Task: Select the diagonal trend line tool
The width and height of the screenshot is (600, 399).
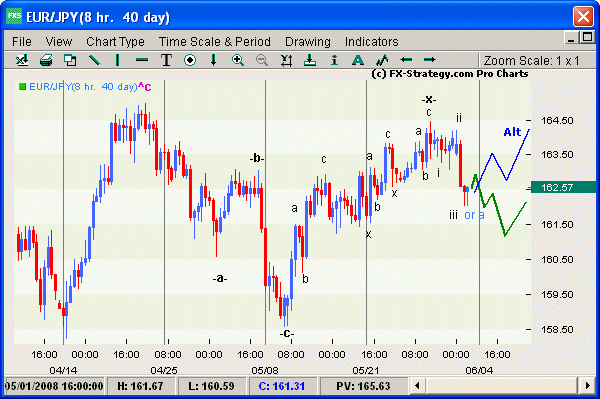Action: tap(94, 60)
